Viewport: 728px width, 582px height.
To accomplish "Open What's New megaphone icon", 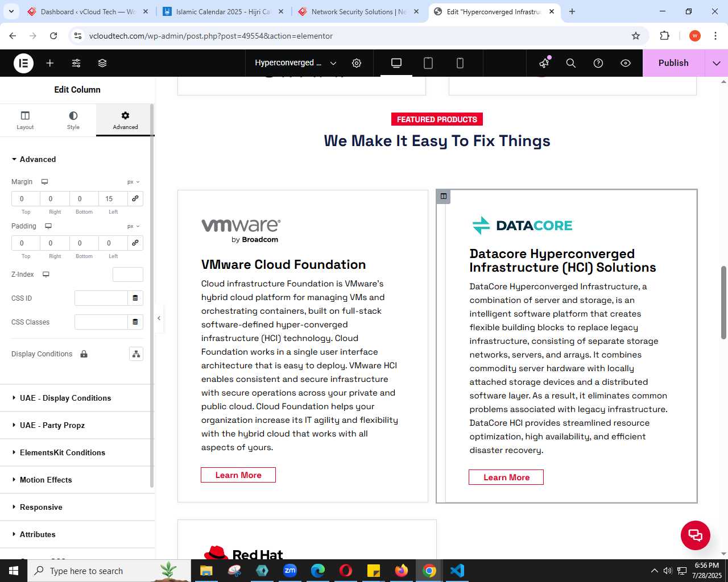I will pos(544,63).
